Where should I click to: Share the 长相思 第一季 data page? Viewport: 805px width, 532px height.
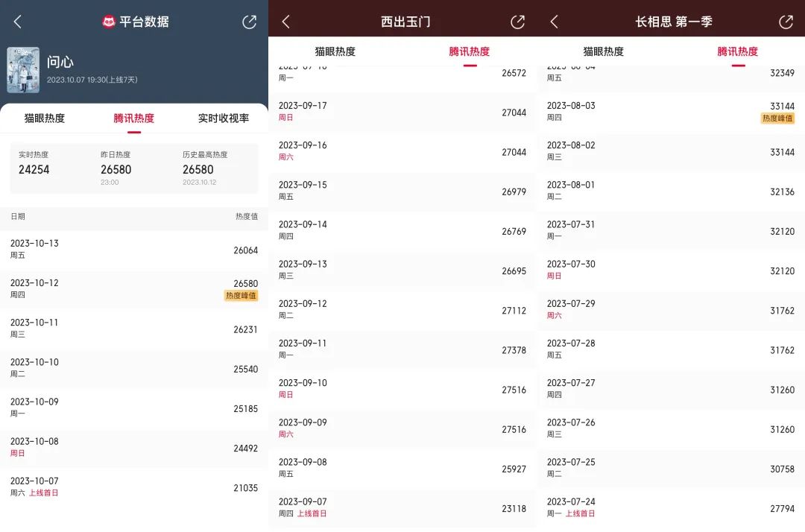(x=786, y=22)
